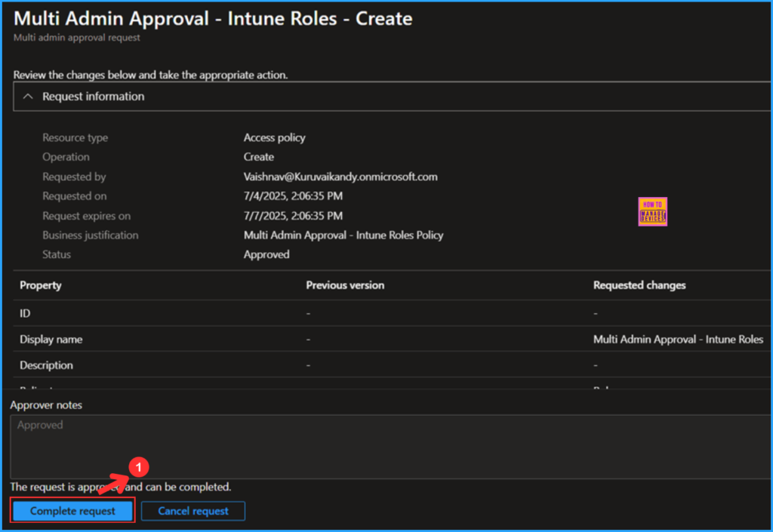
Task: Click the Cancel request button
Action: pos(193,511)
